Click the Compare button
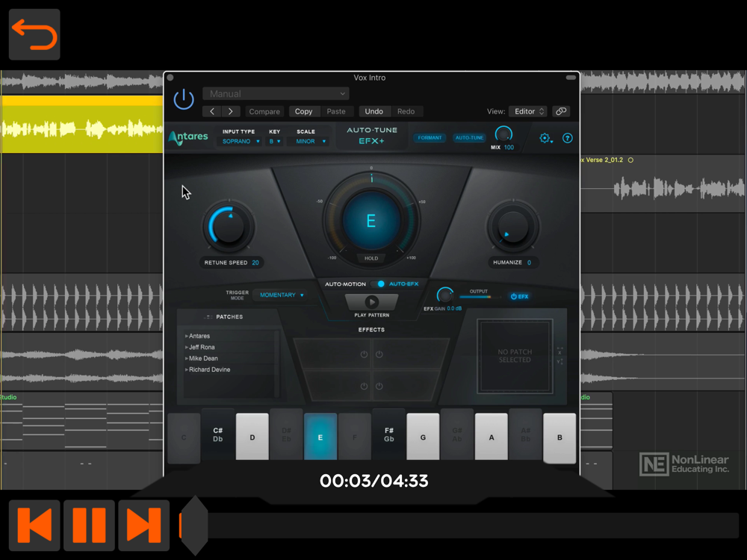 [x=264, y=111]
